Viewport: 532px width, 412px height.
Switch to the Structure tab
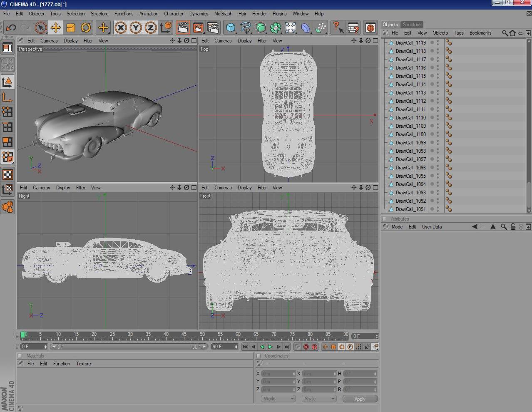pos(411,25)
